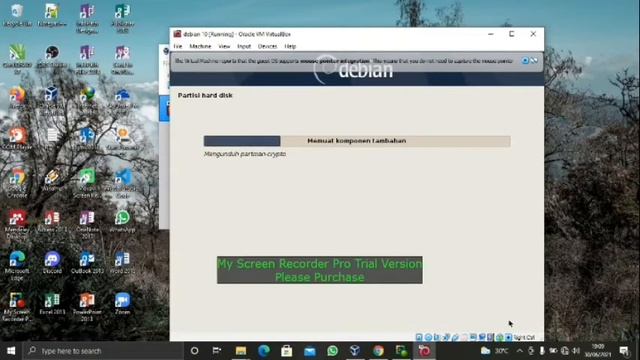Open the clock and date in the taskbar
The width and height of the screenshot is (640, 360).
point(598,351)
